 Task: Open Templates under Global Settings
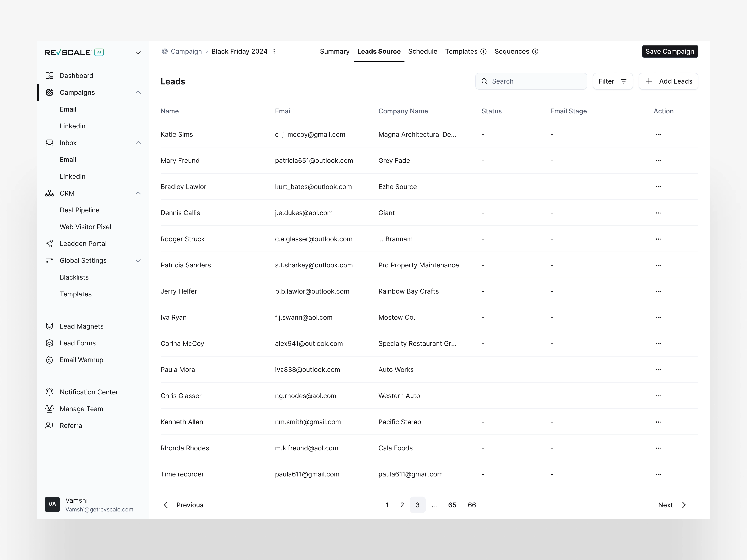76,294
